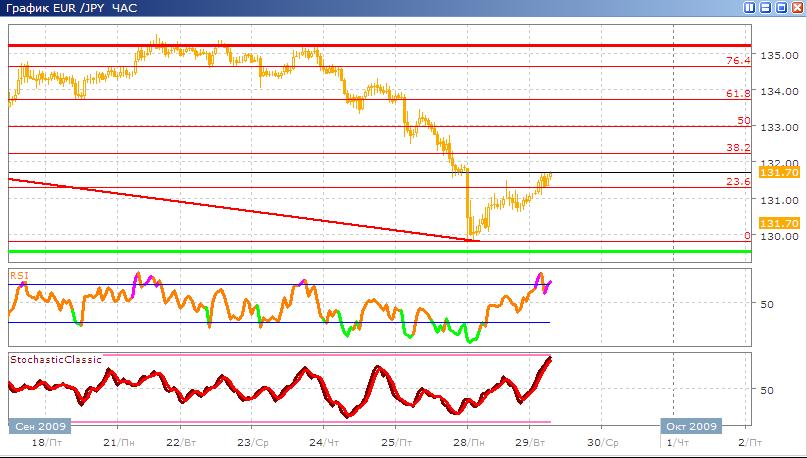Image resolution: width=807 pixels, height=458 pixels.
Task: Close the EUR/JPY chart window
Action: [797, 7]
